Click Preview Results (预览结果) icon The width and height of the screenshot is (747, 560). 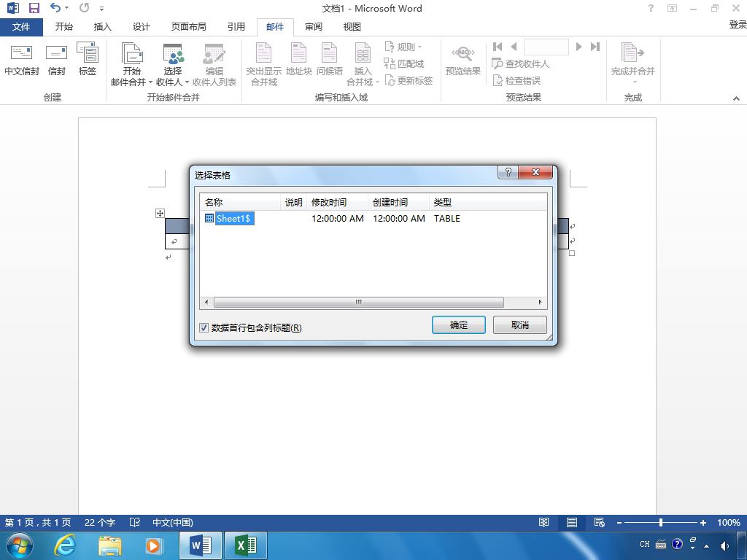463,60
